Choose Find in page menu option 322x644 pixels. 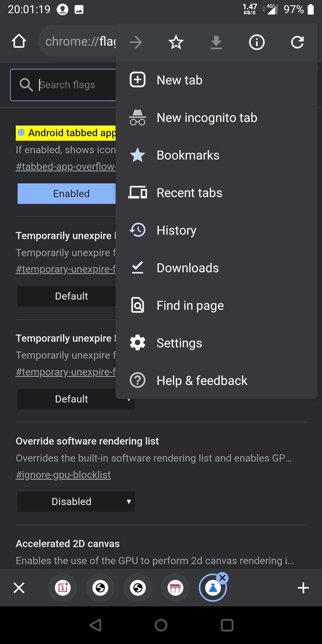coord(190,306)
